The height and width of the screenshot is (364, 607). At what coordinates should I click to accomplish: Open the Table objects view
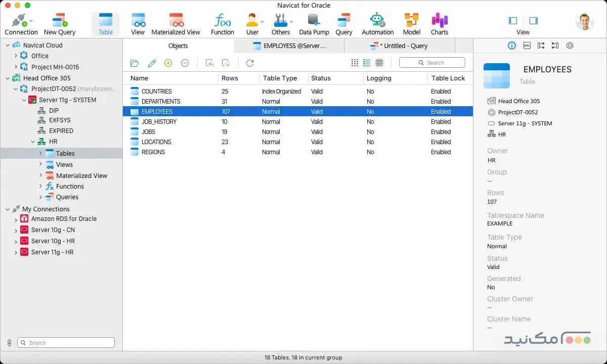pos(105,23)
